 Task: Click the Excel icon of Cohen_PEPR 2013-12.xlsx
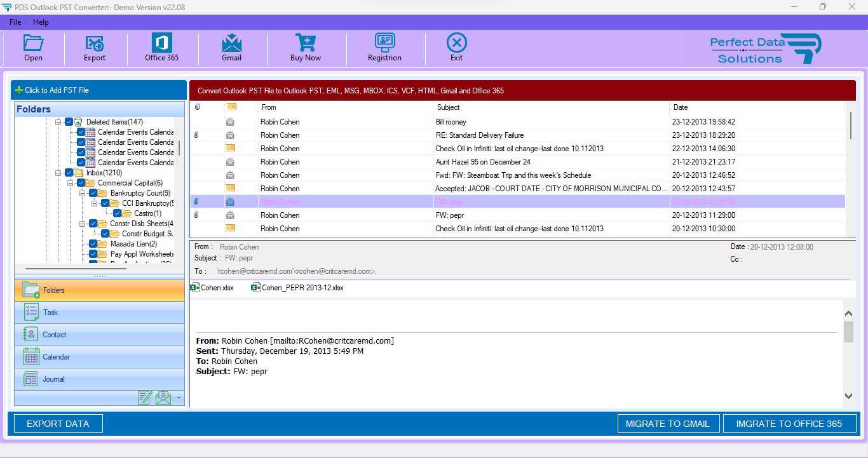(256, 288)
